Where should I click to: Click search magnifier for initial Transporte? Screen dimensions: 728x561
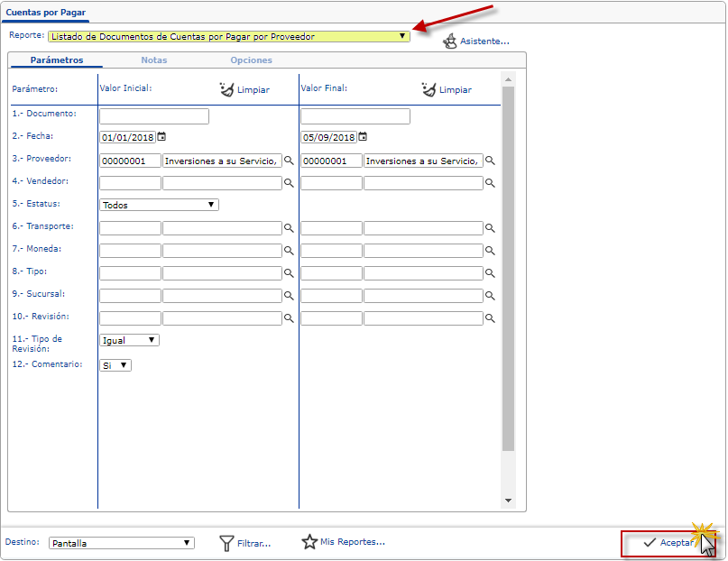(x=290, y=228)
